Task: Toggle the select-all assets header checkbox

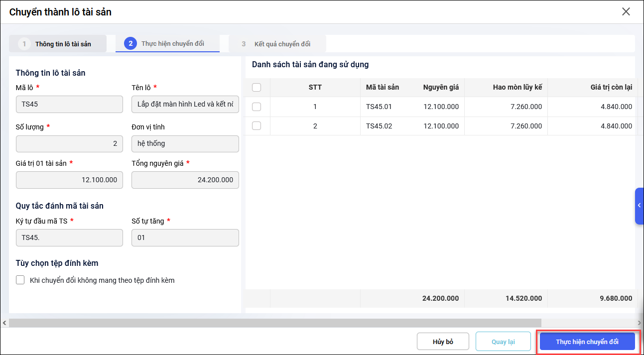Action: click(257, 88)
